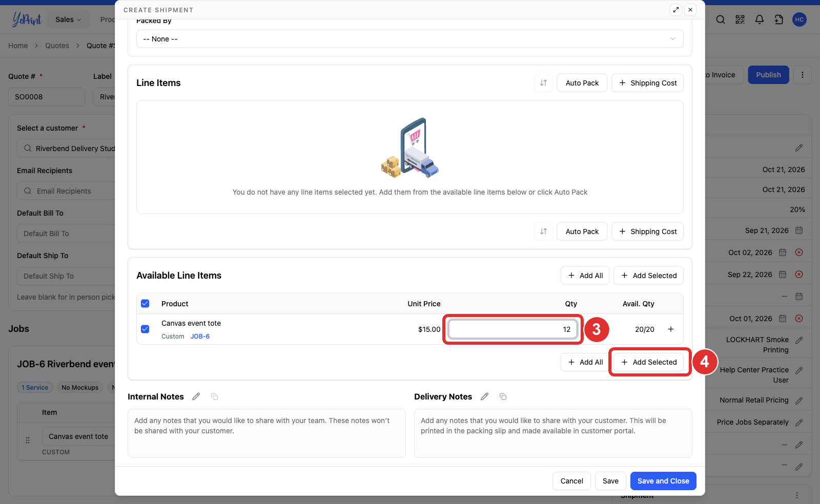The height and width of the screenshot is (504, 820).
Task: Copy Delivery Notes with copy icon
Action: tap(503, 396)
